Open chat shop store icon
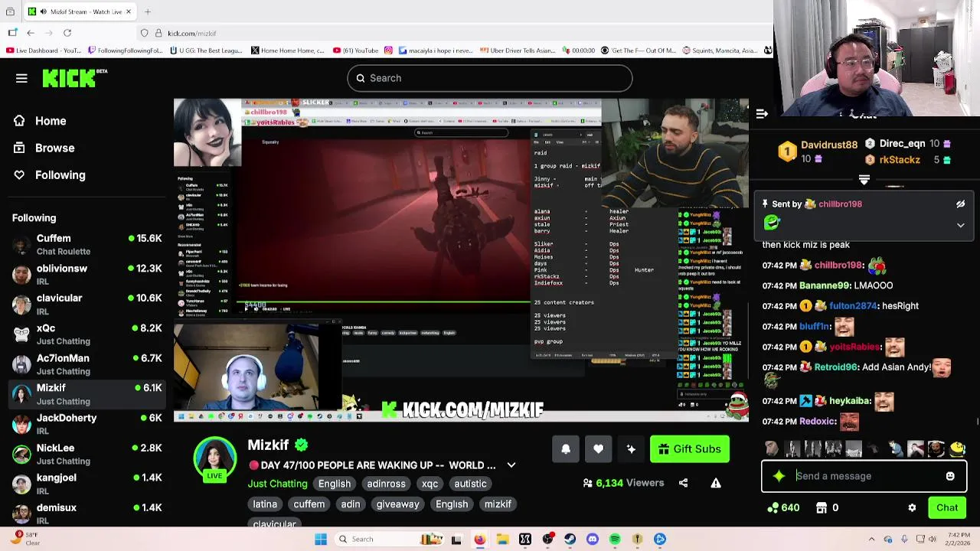 pyautogui.click(x=822, y=508)
